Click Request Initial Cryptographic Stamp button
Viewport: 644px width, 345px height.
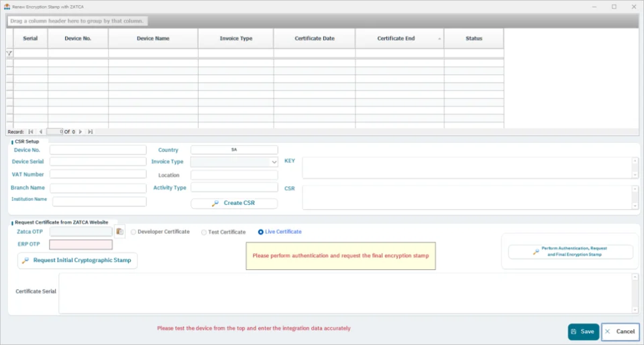click(78, 261)
